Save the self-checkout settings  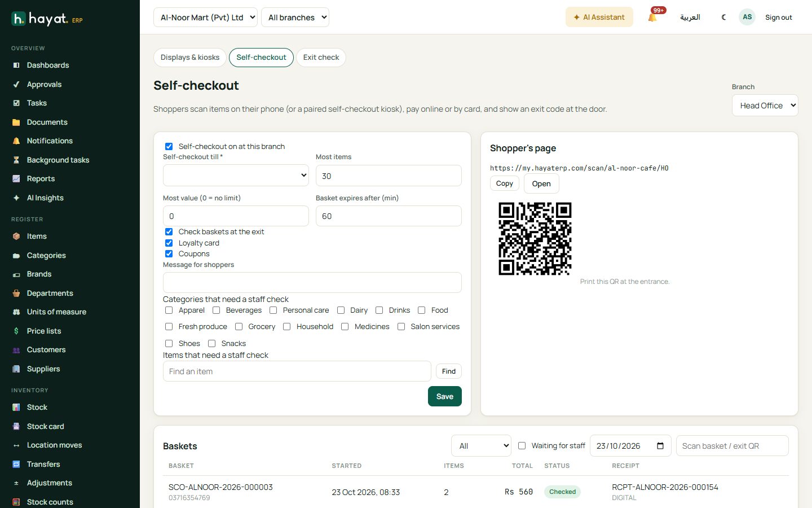(x=445, y=396)
